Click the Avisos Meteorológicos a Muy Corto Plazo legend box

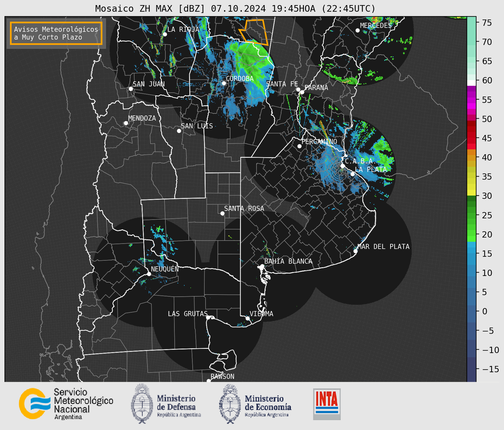pyautogui.click(x=56, y=33)
